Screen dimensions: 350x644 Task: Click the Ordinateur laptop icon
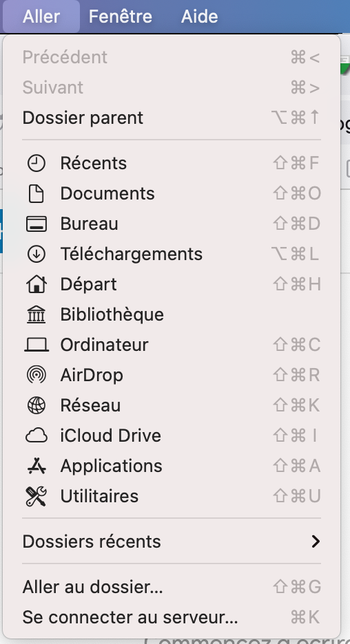[37, 345]
